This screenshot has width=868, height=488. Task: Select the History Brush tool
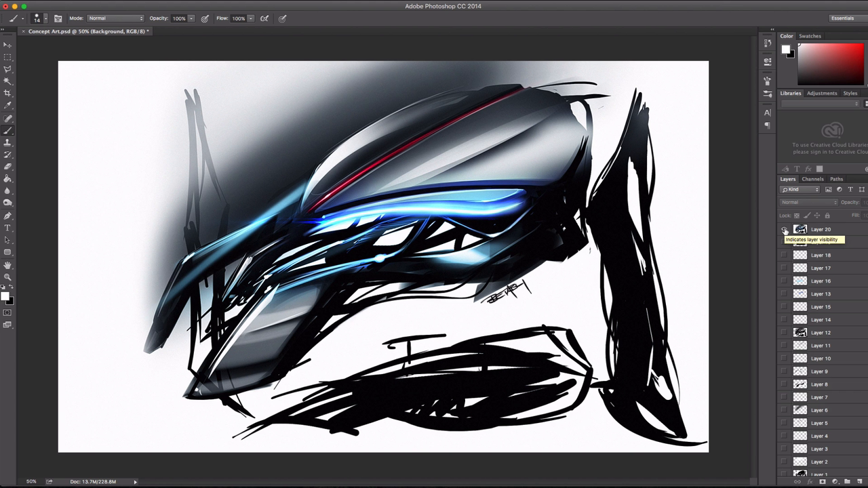point(7,155)
